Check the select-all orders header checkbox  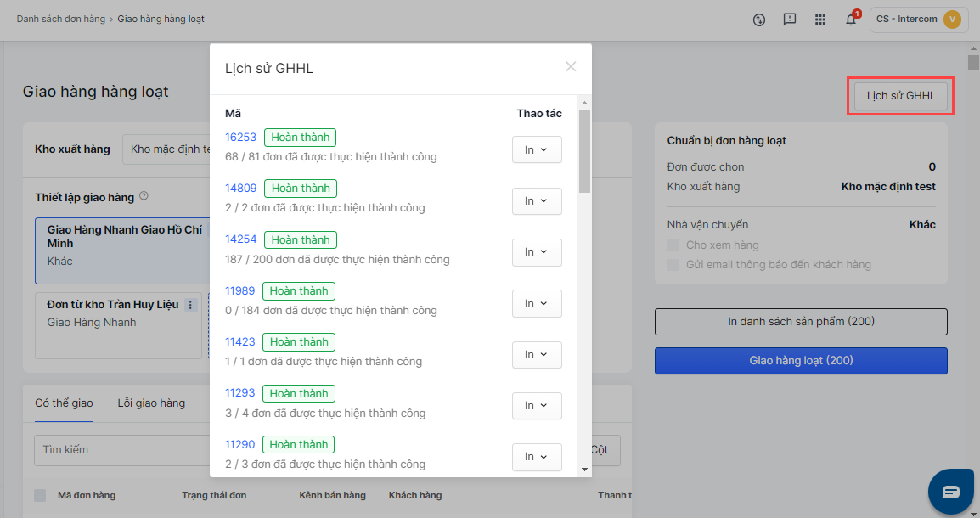(40, 495)
